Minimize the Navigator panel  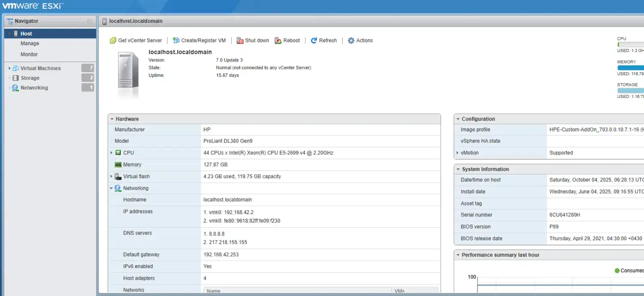(89, 21)
